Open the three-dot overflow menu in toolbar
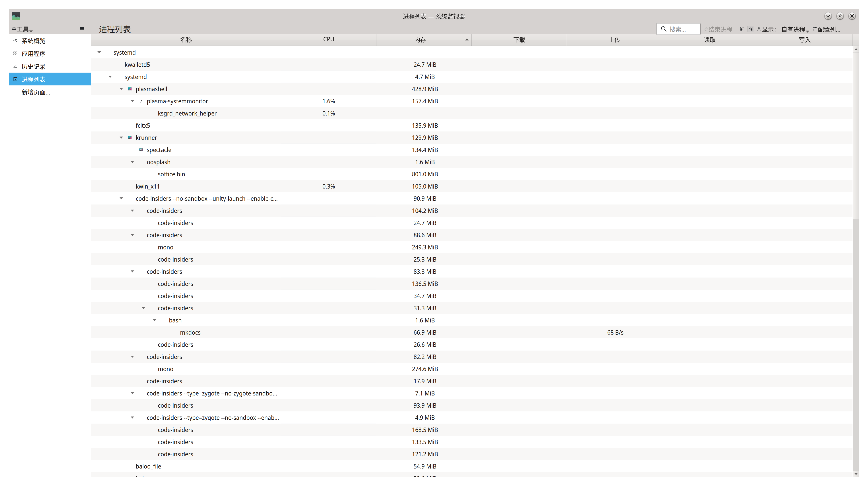This screenshot has width=868, height=486. (x=851, y=29)
